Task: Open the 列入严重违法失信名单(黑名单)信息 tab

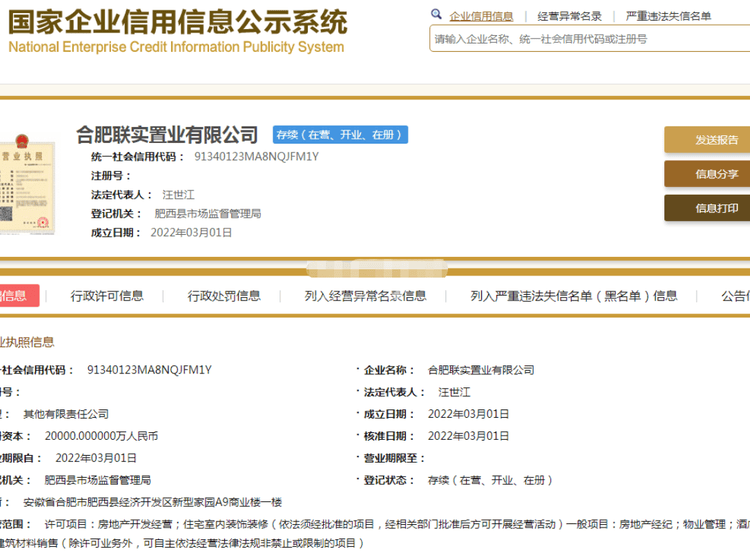Action: (x=574, y=296)
